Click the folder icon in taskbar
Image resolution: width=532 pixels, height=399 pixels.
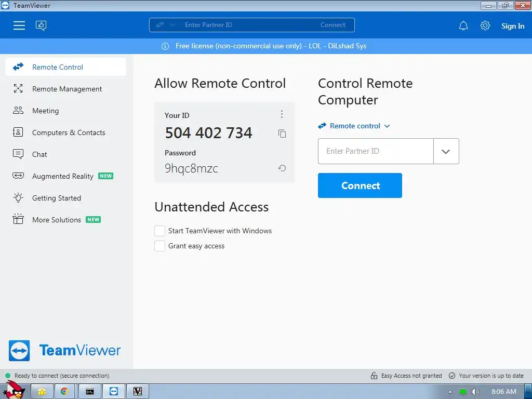click(42, 392)
